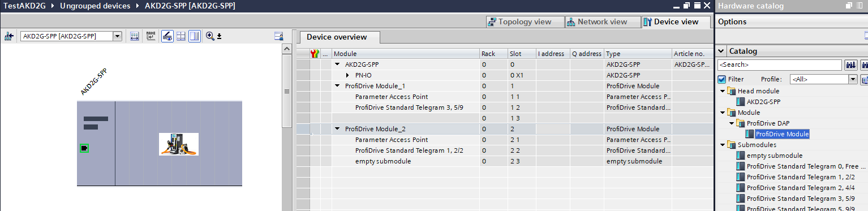The height and width of the screenshot is (211, 868).
Task: Click the show address labels icon
Action: tap(134, 36)
